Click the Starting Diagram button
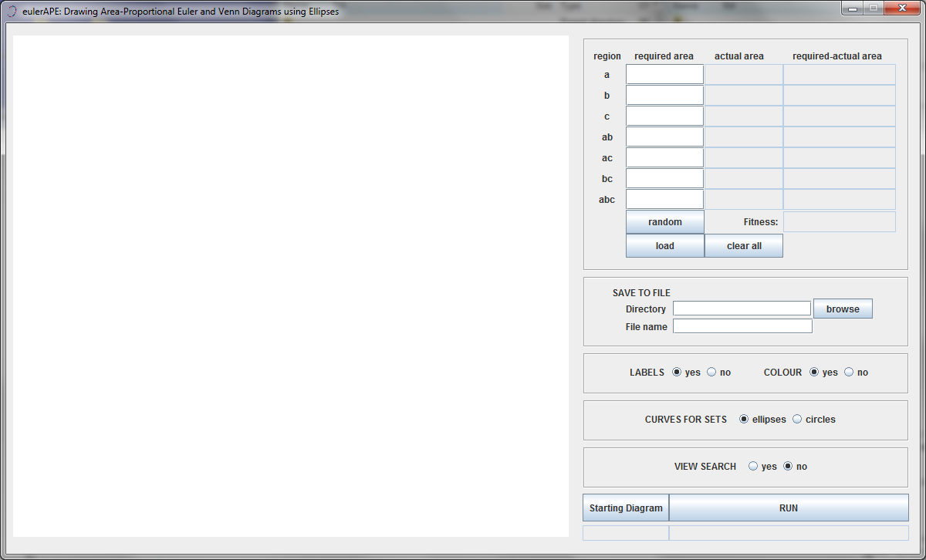Viewport: 926px width, 560px height. coord(626,508)
